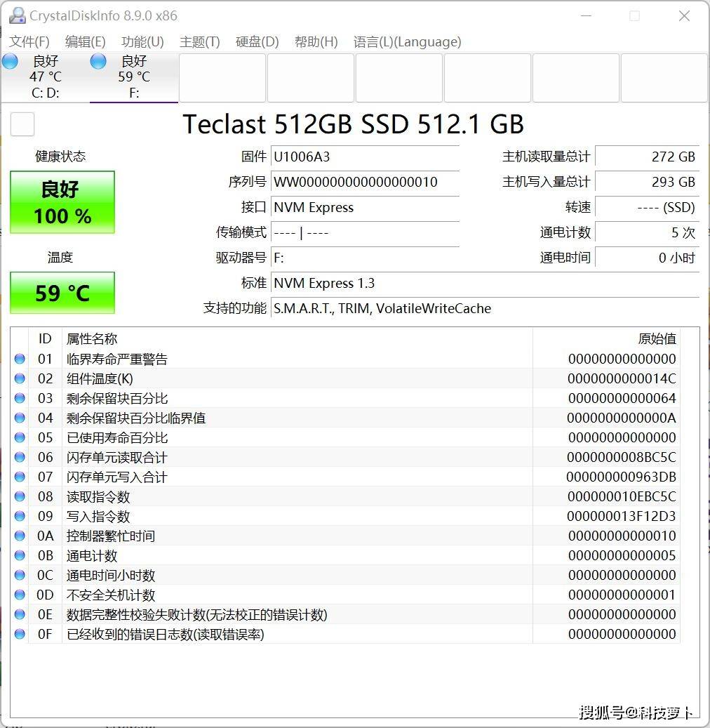
Task: Click the blue status dot of attribute 01
Action: click(20, 359)
